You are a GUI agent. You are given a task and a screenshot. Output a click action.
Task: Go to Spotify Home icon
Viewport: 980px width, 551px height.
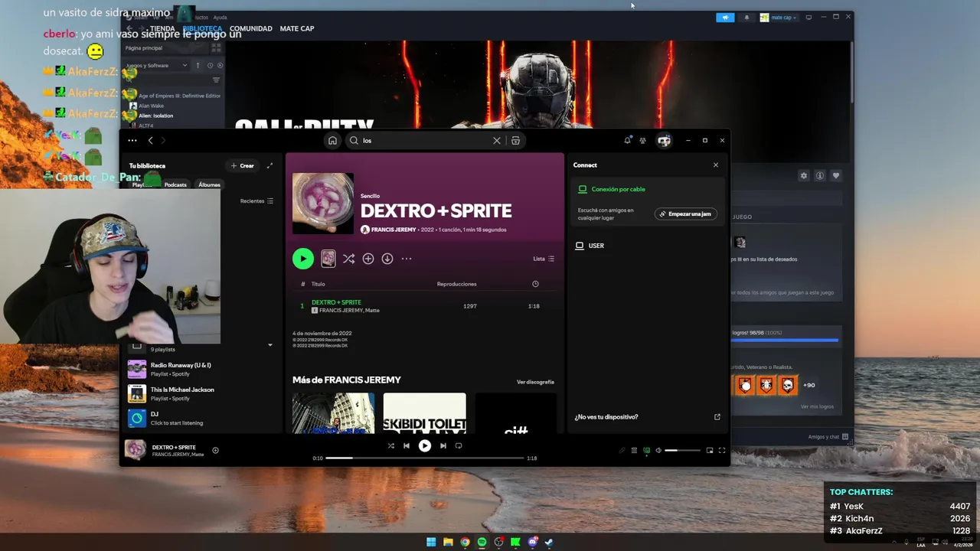coord(332,141)
